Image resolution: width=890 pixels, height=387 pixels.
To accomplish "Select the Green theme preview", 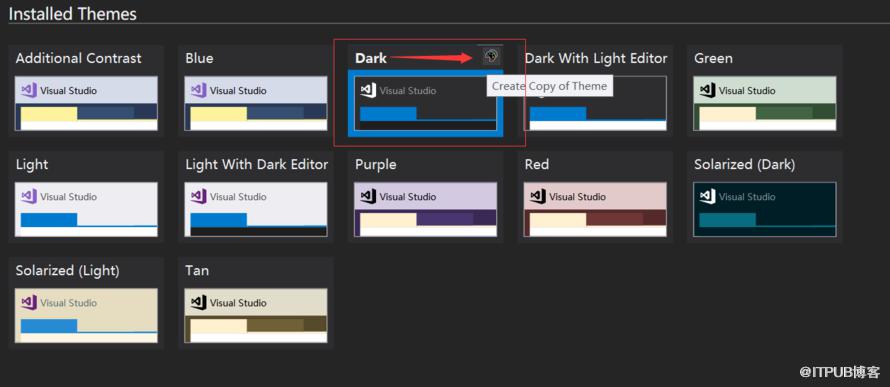I will click(765, 103).
